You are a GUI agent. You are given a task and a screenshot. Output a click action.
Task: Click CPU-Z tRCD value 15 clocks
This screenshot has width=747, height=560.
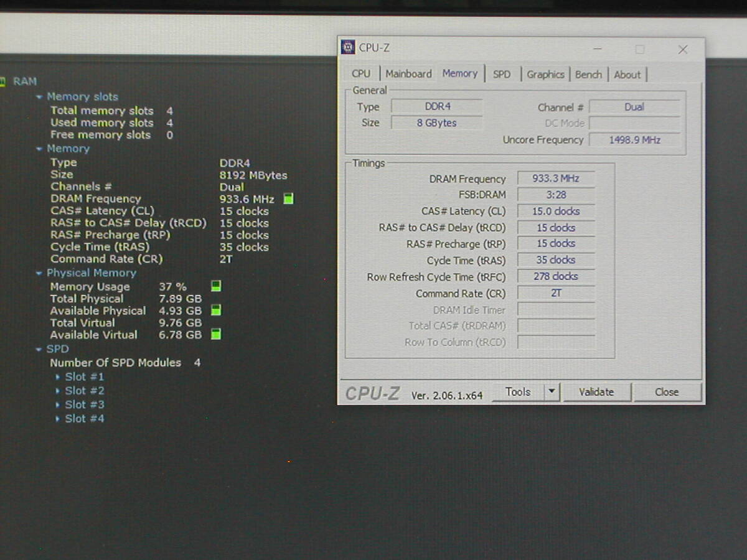(x=556, y=228)
